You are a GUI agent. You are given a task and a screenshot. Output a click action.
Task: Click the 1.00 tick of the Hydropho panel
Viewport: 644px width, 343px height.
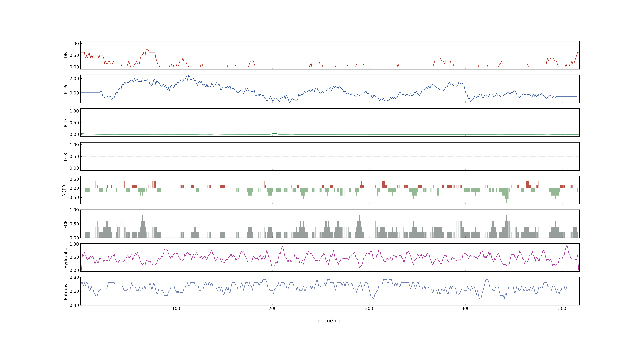click(x=74, y=244)
